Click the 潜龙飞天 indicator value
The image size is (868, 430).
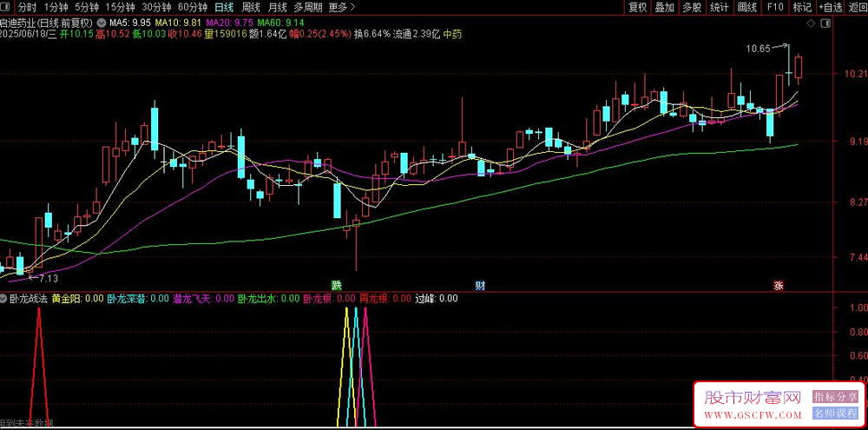click(x=204, y=298)
